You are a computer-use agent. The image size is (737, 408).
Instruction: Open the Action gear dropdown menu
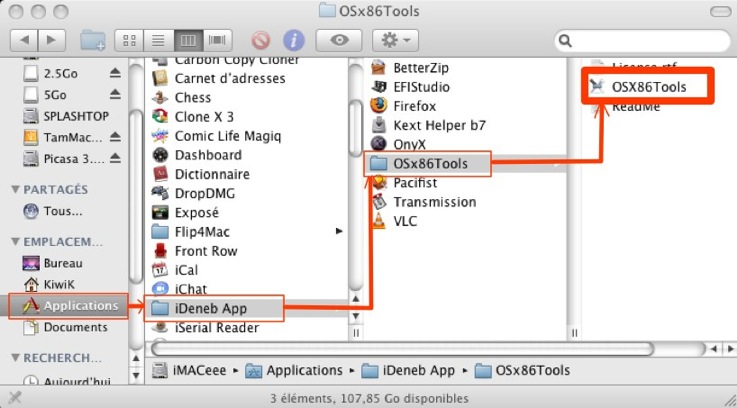pos(395,40)
